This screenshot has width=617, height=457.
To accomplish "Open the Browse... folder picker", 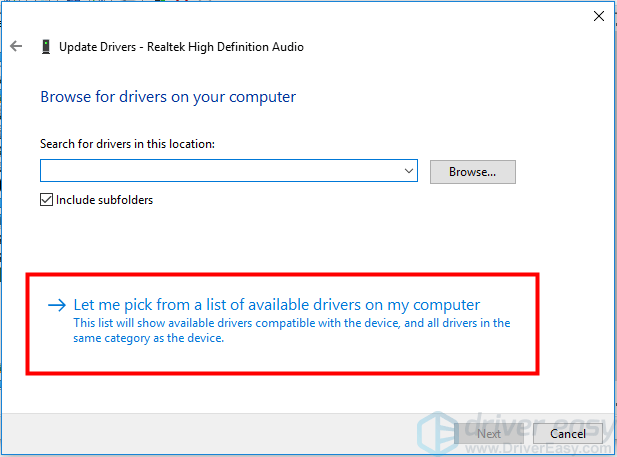I will tap(473, 172).
